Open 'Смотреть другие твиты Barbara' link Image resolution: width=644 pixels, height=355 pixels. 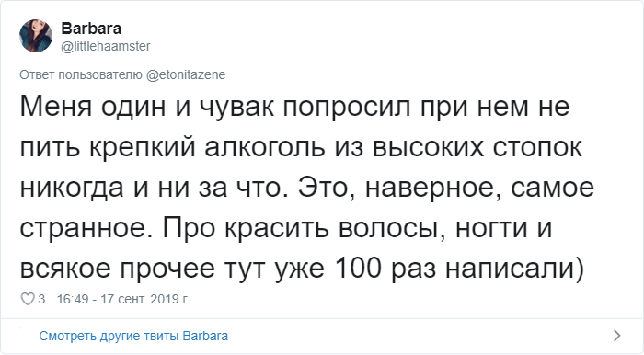pos(133,336)
